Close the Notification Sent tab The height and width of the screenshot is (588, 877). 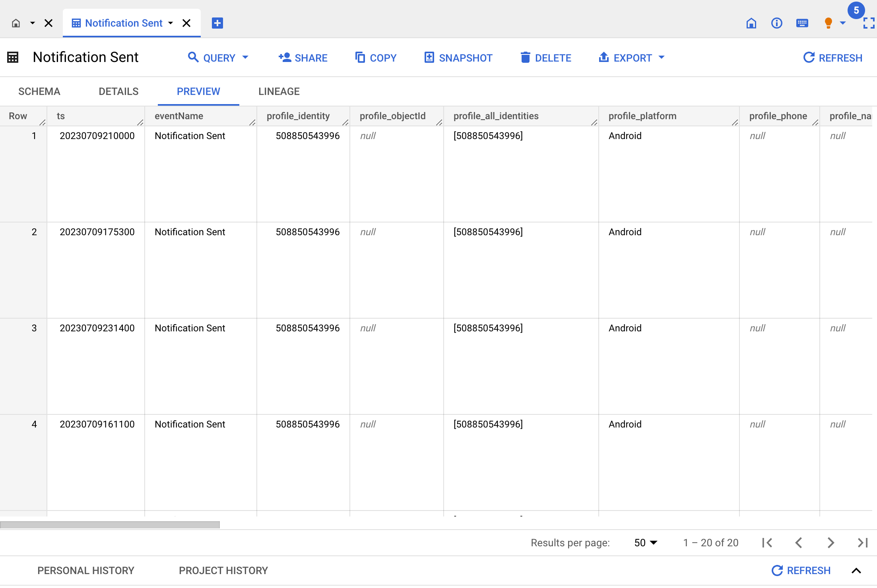186,23
